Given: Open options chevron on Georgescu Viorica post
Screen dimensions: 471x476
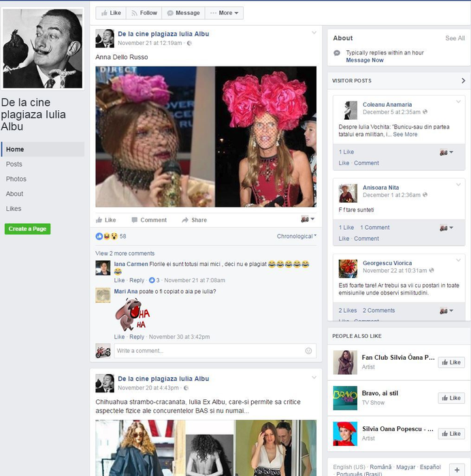Looking at the screenshot, I should click(458, 260).
